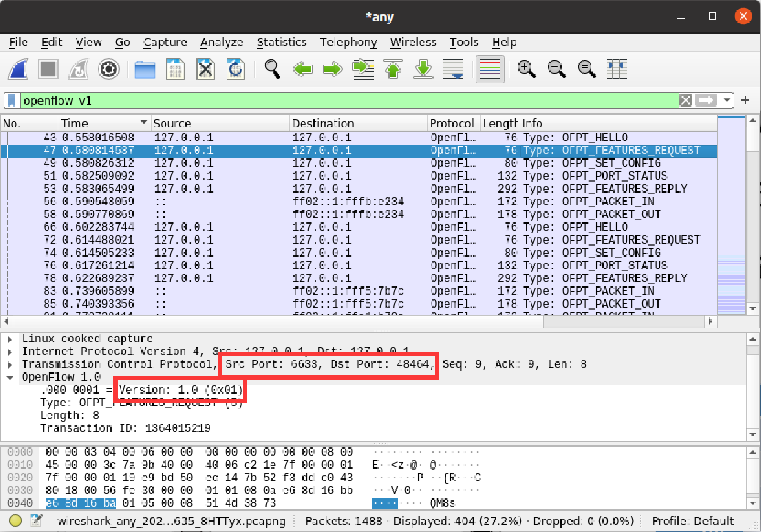Sort by the Destination column header
The image size is (761, 532).
tap(358, 123)
